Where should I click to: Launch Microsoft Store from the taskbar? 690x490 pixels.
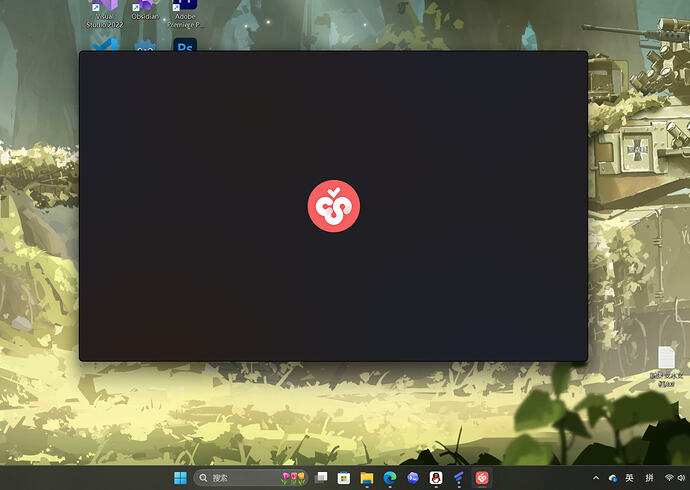[344, 478]
